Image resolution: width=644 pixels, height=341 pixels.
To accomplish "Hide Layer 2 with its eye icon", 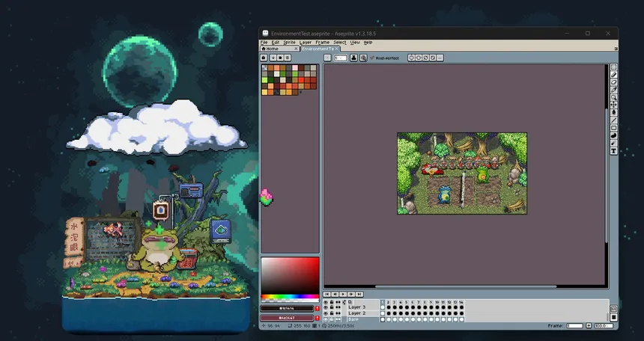I will point(326,313).
